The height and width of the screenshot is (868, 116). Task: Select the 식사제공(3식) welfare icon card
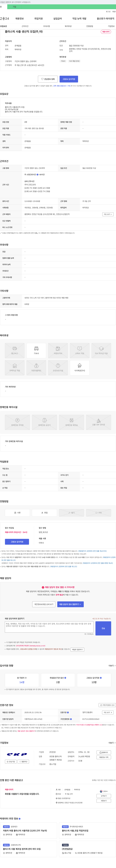80,368
